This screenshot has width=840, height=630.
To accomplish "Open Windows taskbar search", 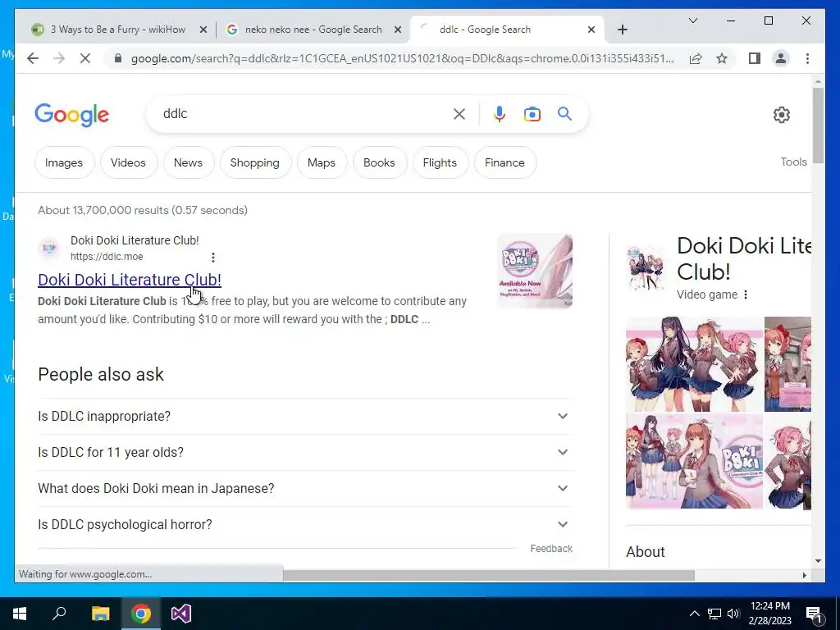I will [59, 614].
